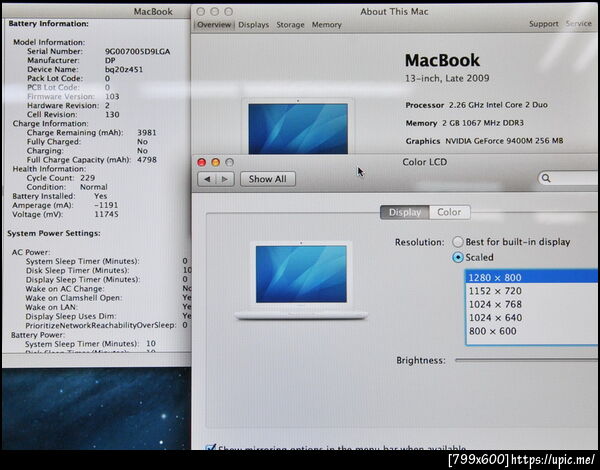This screenshot has height=470, width=600.
Task: Click Processor 2.26 GHz Intel Core 2 Duo
Action: pos(476,105)
